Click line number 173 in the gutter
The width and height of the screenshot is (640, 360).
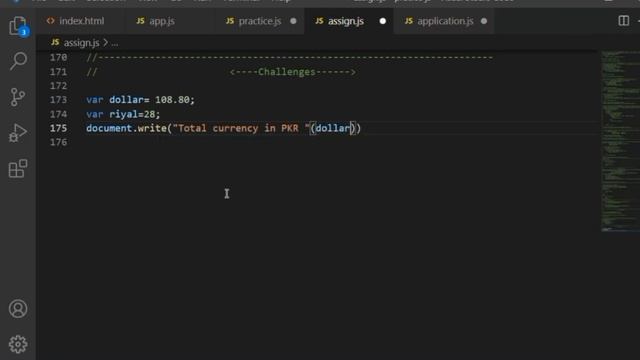point(58,100)
